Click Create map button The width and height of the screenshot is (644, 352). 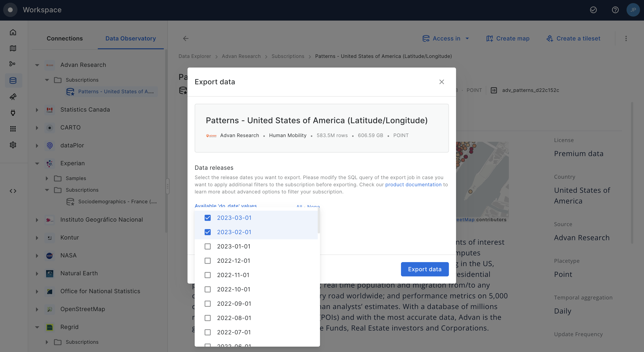coord(508,38)
